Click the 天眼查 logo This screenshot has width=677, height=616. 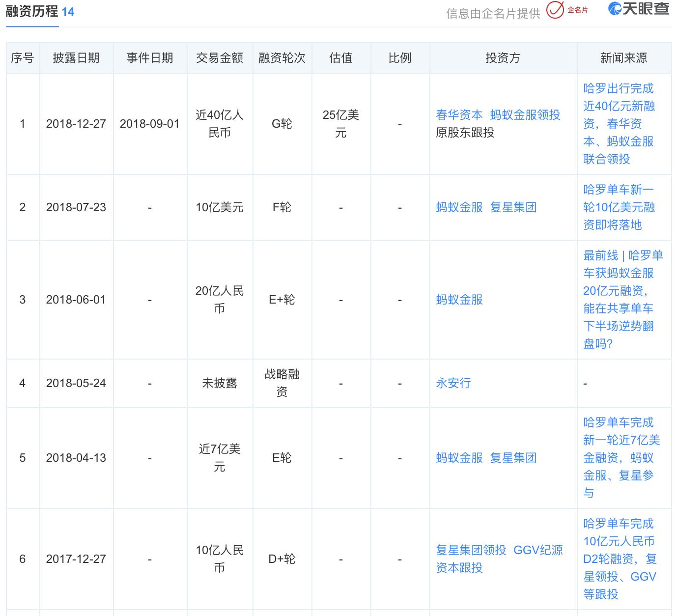[x=639, y=9]
